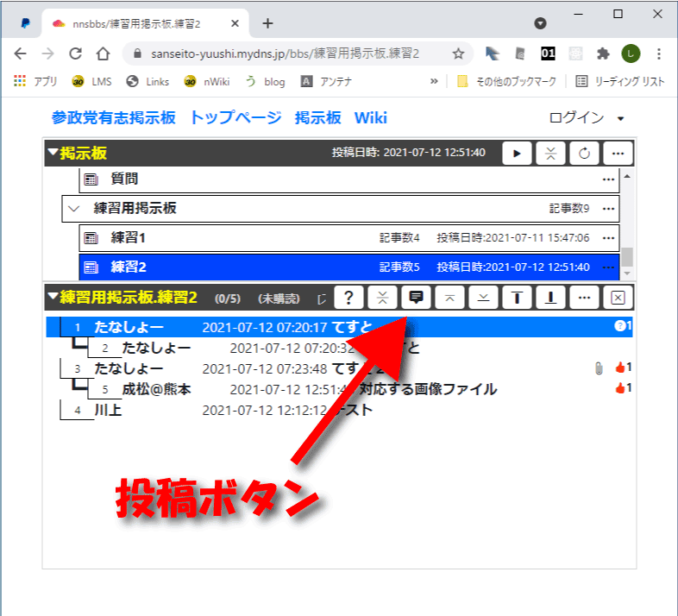The width and height of the screenshot is (678, 616).
Task: Open the トップページ navigation link
Action: click(235, 118)
